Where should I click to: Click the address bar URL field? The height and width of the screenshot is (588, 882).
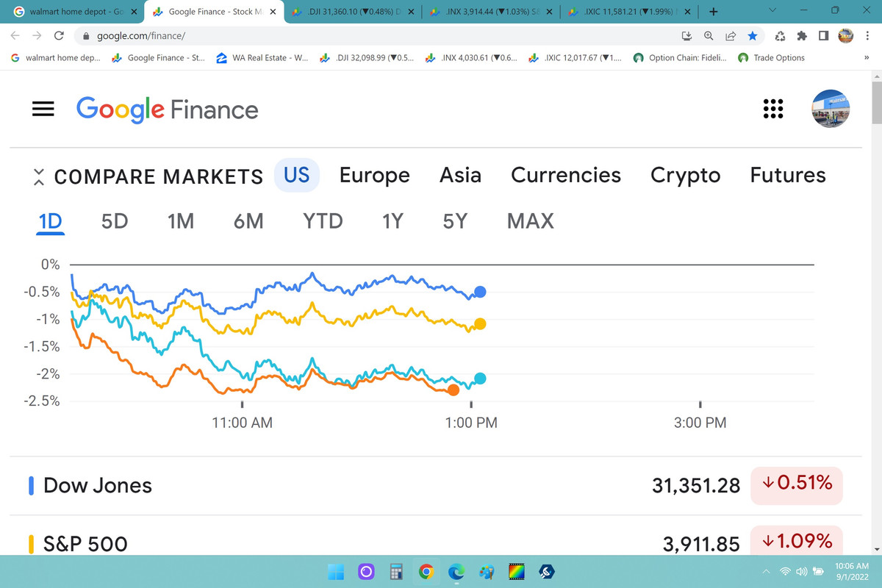point(375,35)
